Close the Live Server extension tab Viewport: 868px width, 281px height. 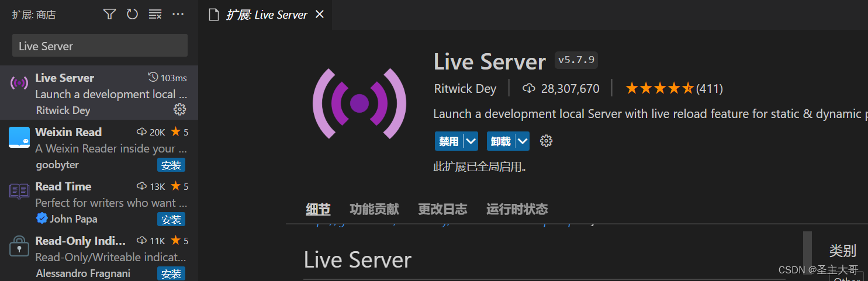pos(320,15)
